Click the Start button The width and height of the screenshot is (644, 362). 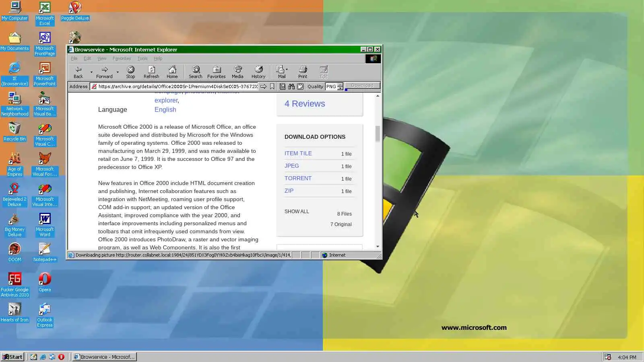(x=12, y=357)
